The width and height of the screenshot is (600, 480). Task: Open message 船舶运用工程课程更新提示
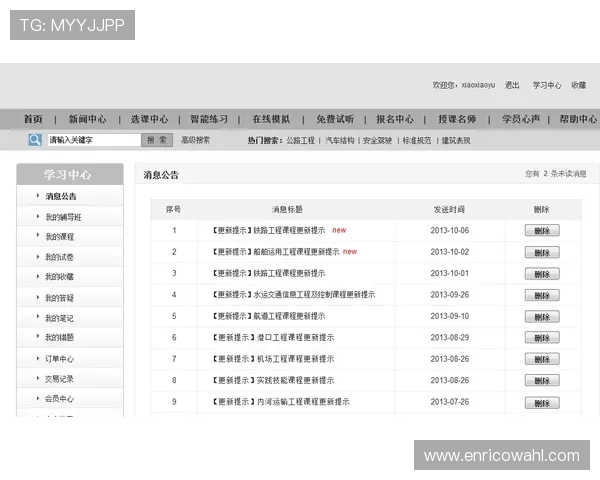point(276,251)
